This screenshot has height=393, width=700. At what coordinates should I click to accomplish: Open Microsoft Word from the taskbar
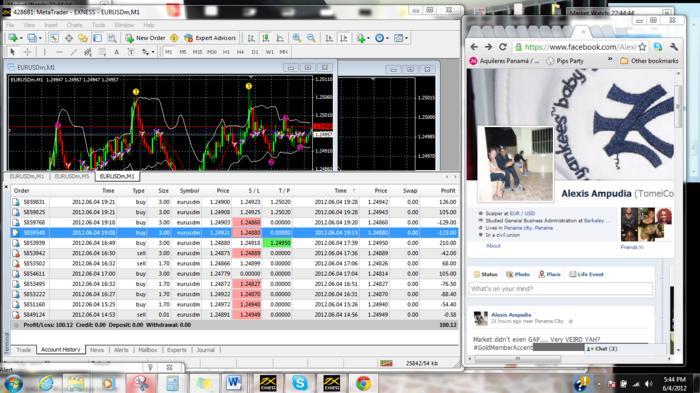[x=233, y=383]
